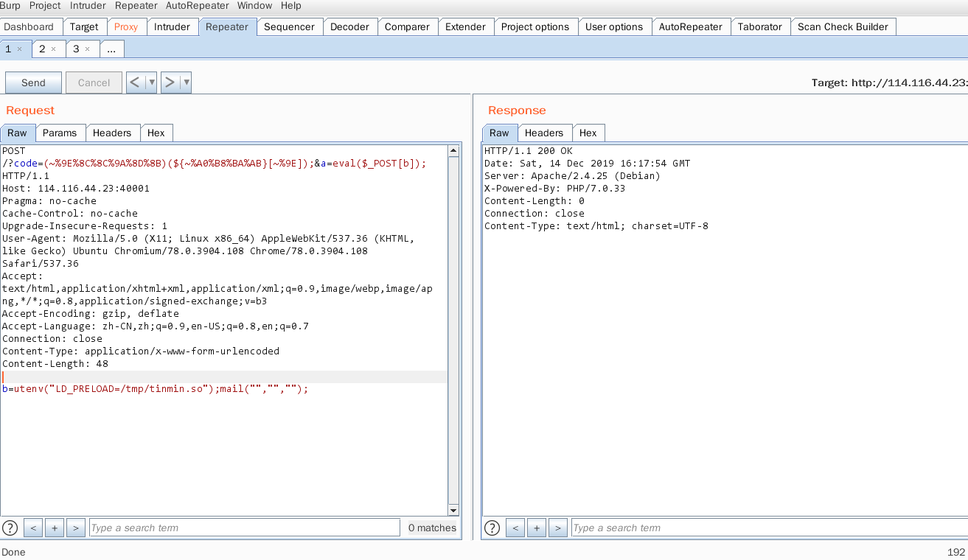This screenshot has height=560, width=968.
Task: Open the AutoRepeater menu
Action: 198,5
